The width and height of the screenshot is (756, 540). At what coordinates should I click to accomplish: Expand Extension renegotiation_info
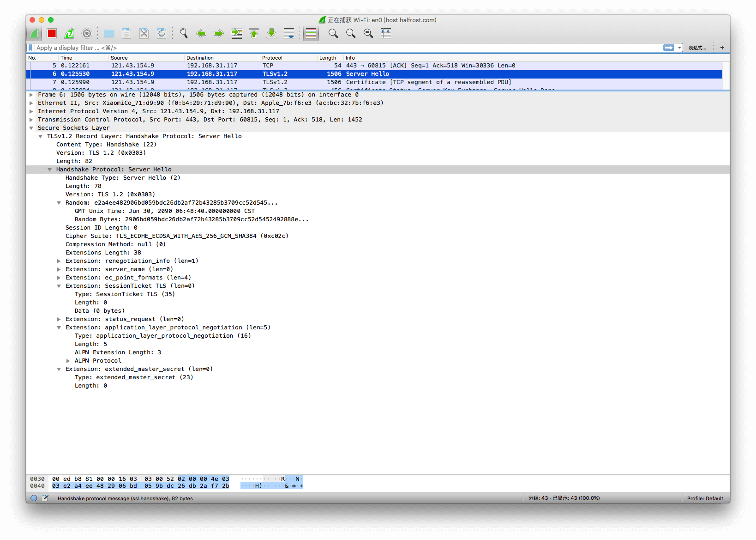59,261
